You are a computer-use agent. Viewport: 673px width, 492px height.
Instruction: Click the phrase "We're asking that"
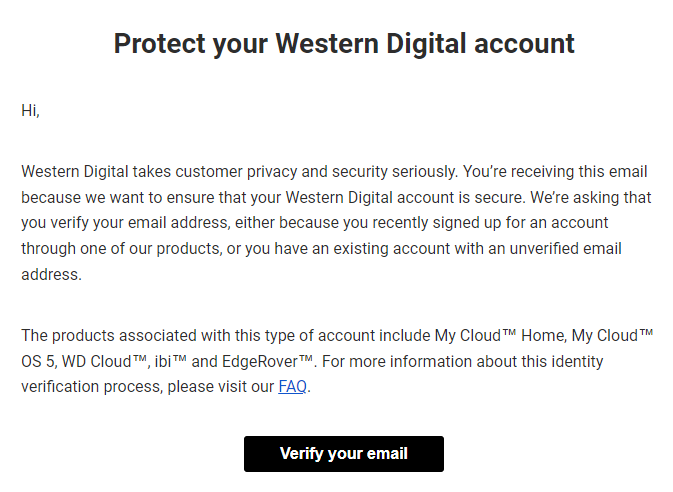(x=591, y=197)
